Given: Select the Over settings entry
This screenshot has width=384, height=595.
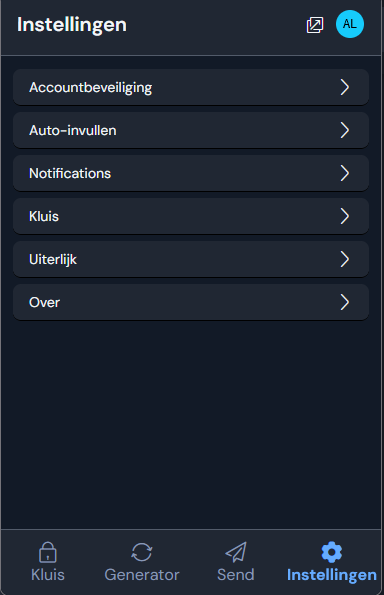Looking at the screenshot, I should [191, 302].
